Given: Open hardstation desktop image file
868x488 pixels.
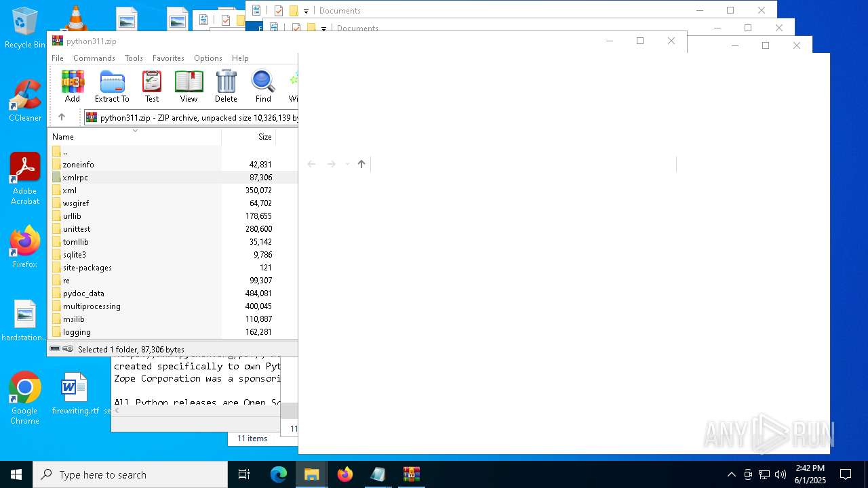Looking at the screenshot, I should tap(25, 321).
